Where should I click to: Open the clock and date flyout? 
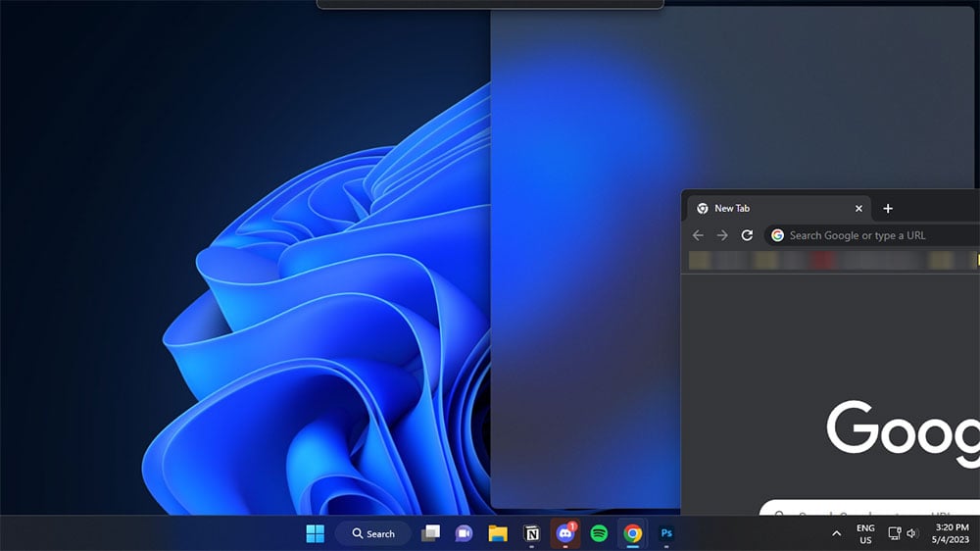(952, 533)
